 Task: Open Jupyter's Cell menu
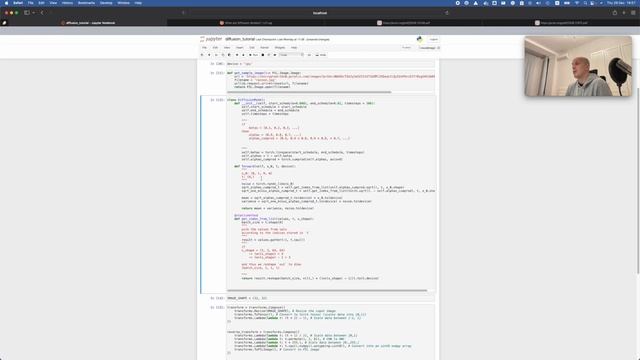click(x=252, y=48)
